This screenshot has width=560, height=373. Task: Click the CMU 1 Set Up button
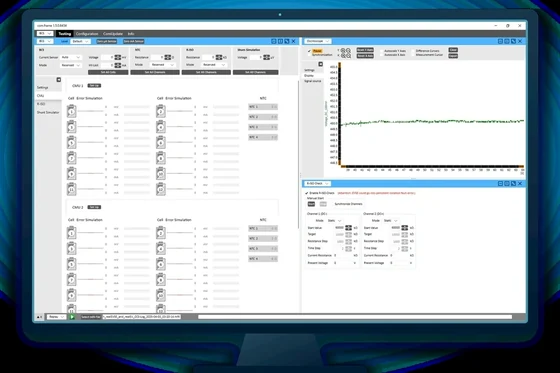tap(94, 85)
